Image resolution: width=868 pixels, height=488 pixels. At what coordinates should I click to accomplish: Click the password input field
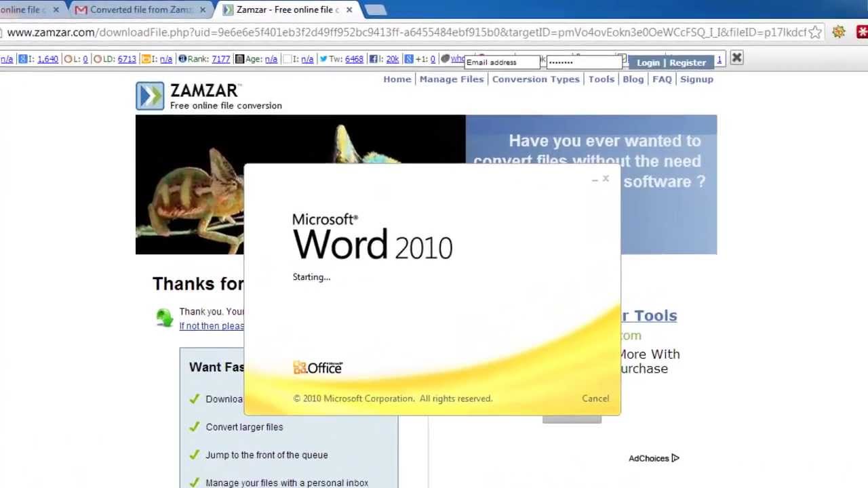pyautogui.click(x=584, y=62)
